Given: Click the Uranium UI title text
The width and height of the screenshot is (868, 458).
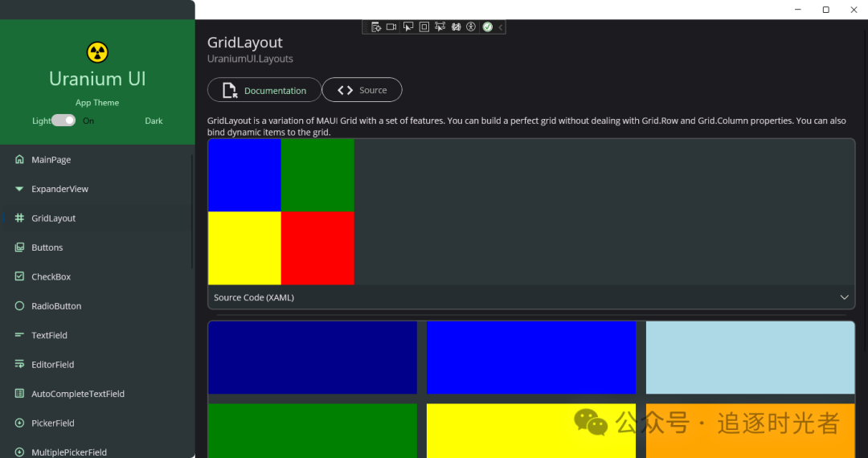Looking at the screenshot, I should pos(97,79).
